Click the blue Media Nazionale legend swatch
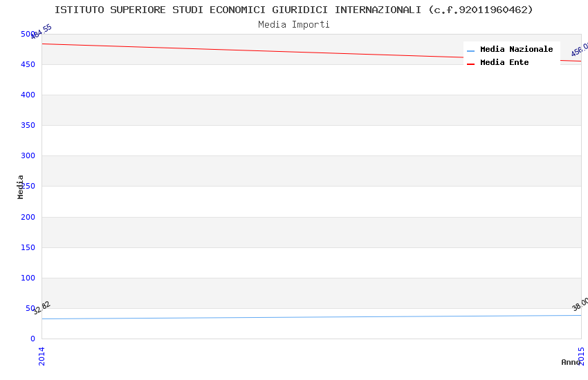Viewport: 588px width, 380px height. (470, 50)
